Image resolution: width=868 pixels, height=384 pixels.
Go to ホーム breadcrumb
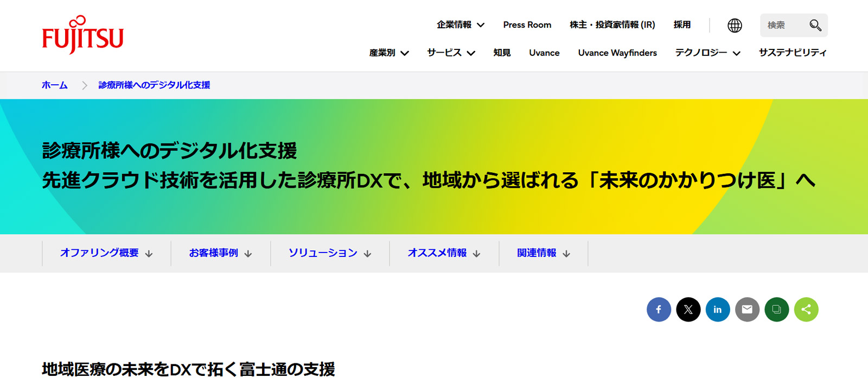coord(55,85)
